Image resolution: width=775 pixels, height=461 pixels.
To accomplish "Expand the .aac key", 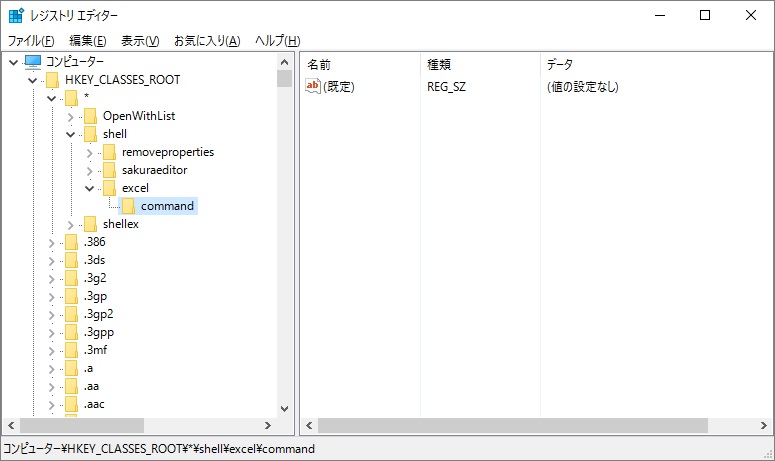I will (x=51, y=406).
